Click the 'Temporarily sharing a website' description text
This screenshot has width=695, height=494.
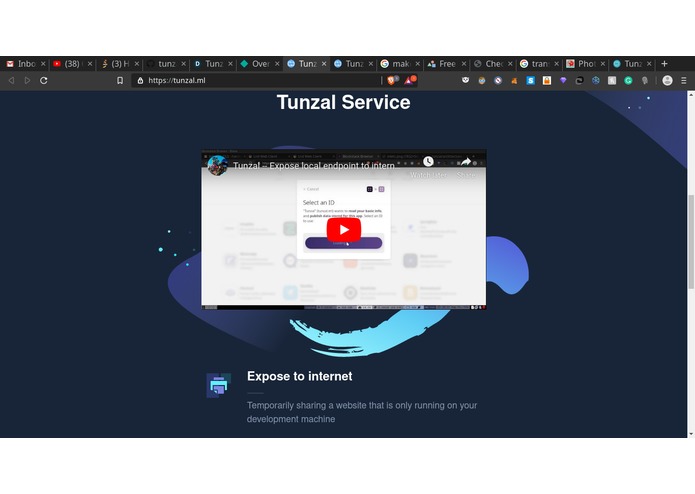click(x=362, y=412)
